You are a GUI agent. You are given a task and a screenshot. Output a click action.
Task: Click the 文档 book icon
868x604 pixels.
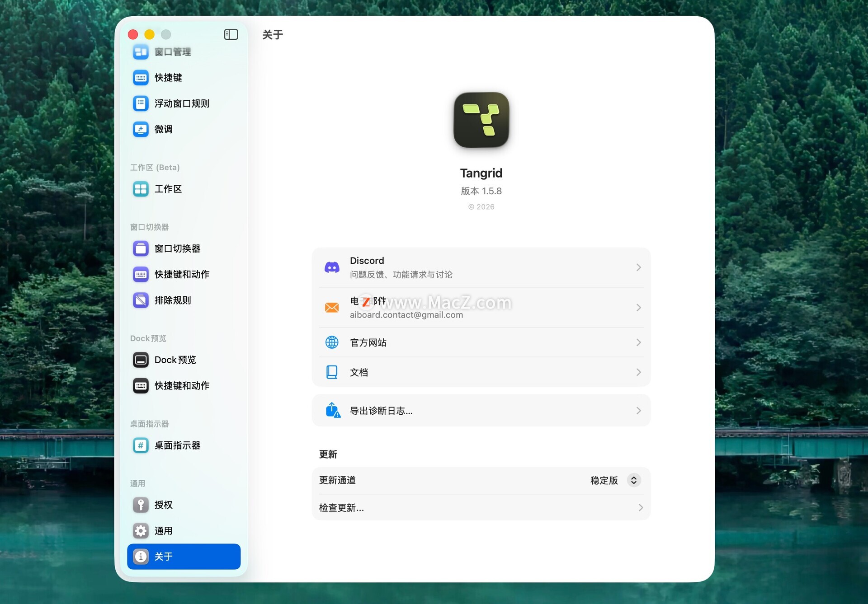[332, 372]
